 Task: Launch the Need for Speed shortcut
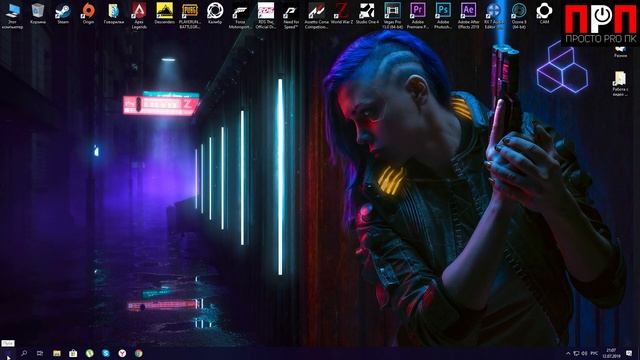click(291, 16)
